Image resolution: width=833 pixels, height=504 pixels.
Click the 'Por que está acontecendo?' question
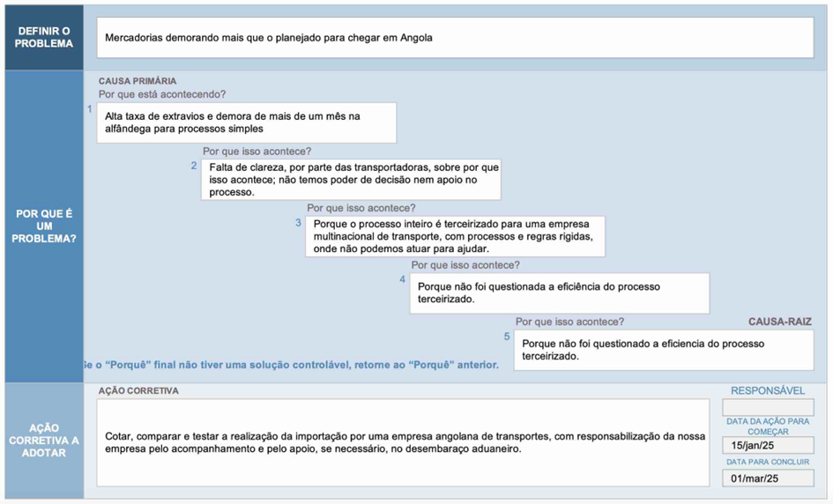point(162,94)
